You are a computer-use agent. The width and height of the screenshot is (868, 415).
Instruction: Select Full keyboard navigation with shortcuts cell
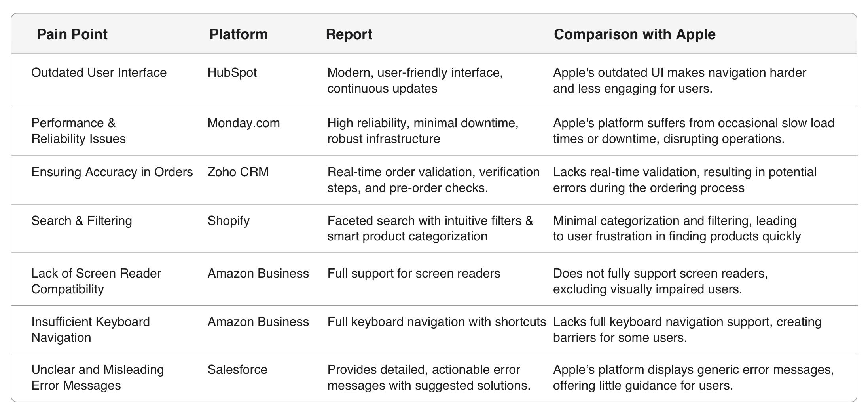(436, 322)
